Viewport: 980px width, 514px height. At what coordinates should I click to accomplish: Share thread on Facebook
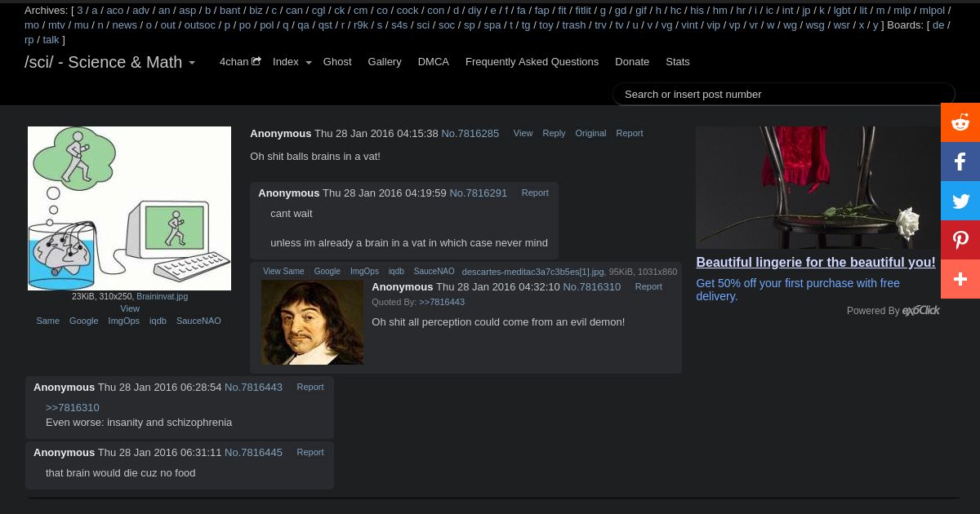coord(960,162)
